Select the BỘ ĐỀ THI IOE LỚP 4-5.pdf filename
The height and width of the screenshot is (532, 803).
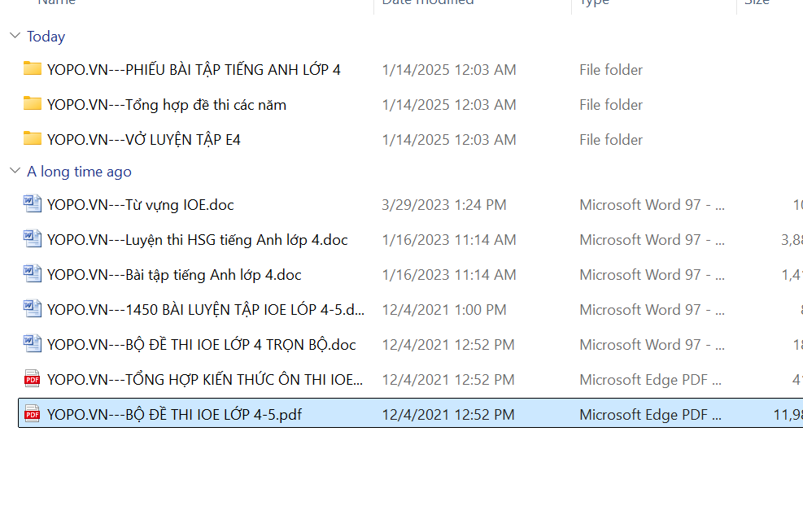point(174,415)
